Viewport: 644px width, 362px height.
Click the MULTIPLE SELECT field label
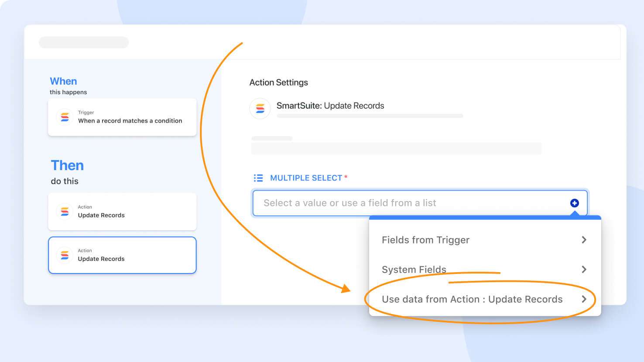click(306, 178)
